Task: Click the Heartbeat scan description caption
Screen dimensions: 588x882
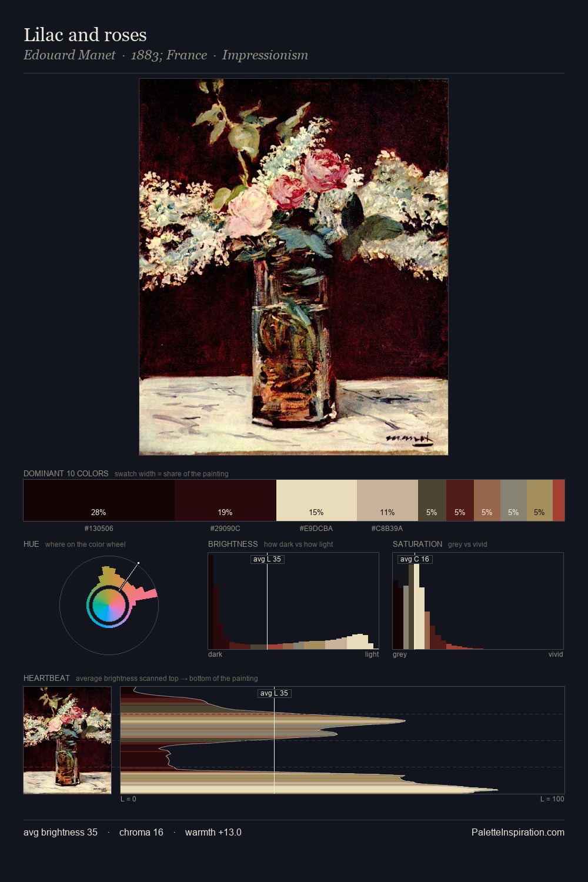Action: [x=166, y=679]
